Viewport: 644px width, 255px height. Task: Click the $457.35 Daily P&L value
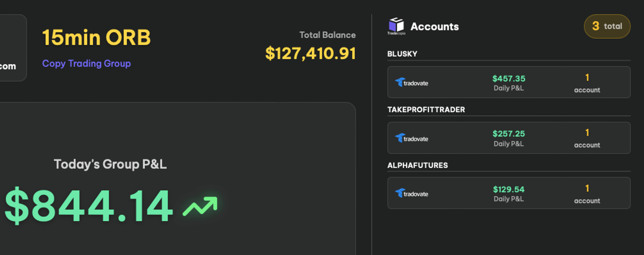(509, 79)
